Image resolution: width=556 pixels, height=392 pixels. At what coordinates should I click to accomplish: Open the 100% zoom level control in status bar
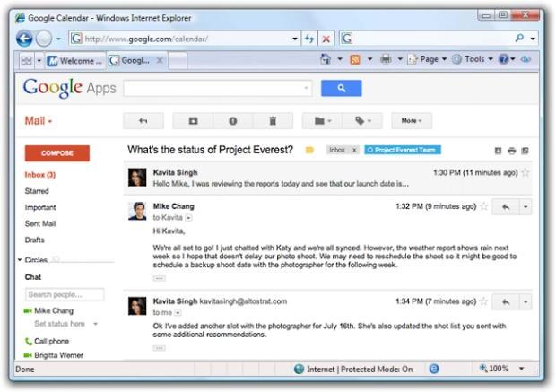pos(500,369)
